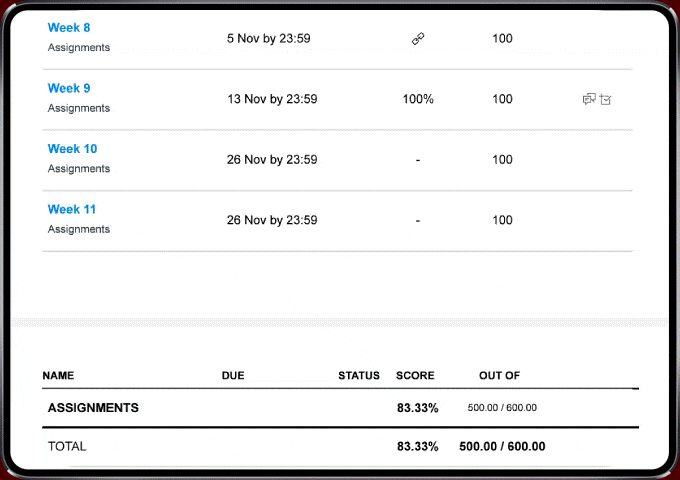Open the Week 10 assignment link
Screen dimensions: 680x480
tap(72, 149)
